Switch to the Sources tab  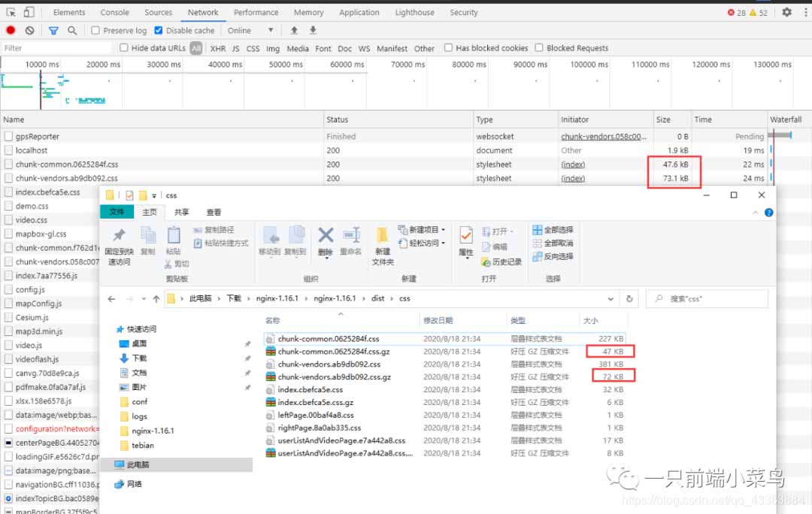(158, 13)
